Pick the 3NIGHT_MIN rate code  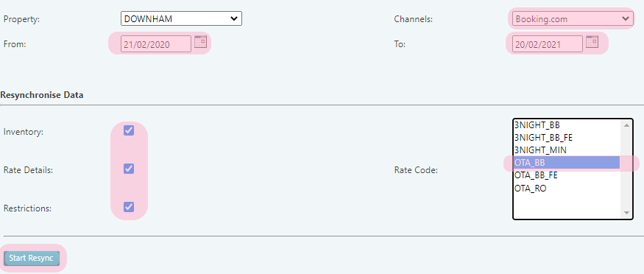tap(567, 150)
